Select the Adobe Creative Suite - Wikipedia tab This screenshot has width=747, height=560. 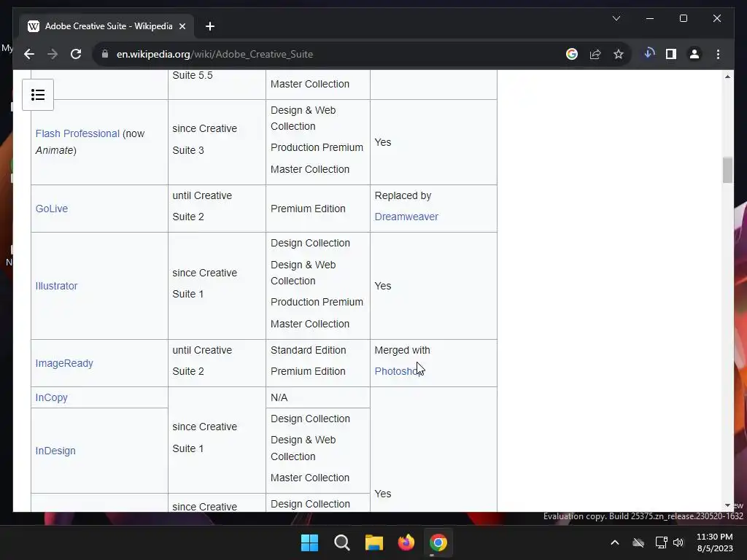pyautogui.click(x=107, y=26)
